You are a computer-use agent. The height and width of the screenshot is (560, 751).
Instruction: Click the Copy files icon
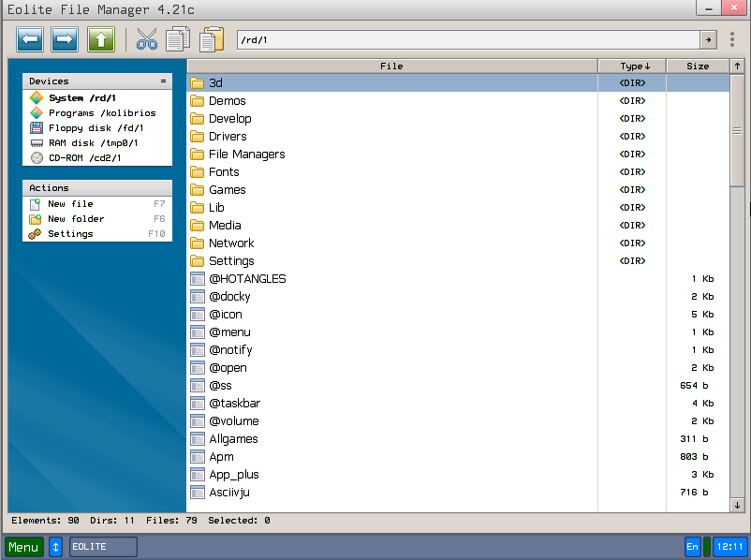(178, 38)
